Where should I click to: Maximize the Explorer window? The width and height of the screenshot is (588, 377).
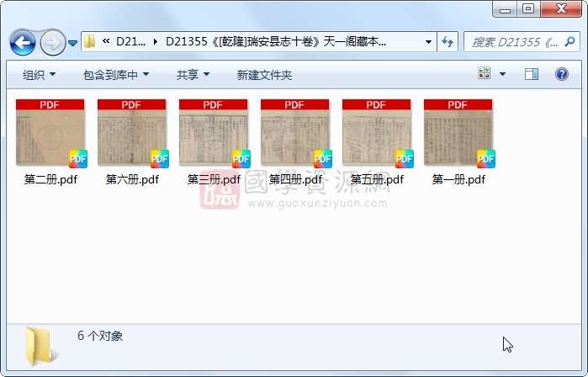coord(528,8)
